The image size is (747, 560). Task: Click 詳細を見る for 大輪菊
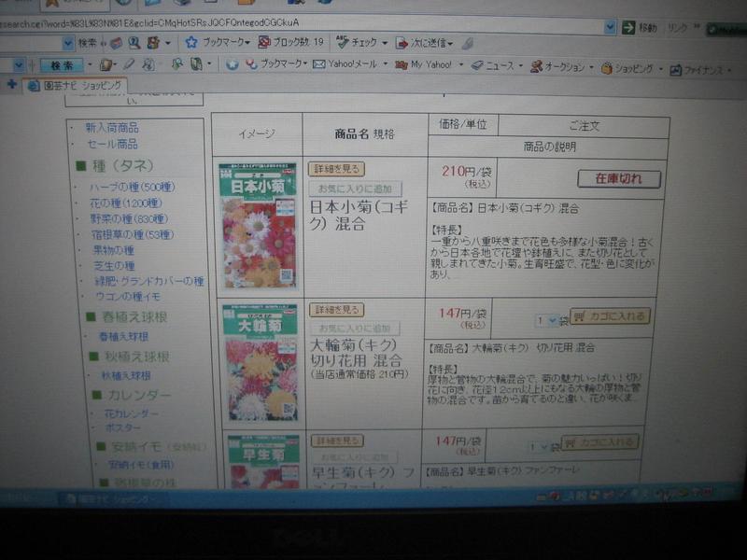click(x=337, y=310)
